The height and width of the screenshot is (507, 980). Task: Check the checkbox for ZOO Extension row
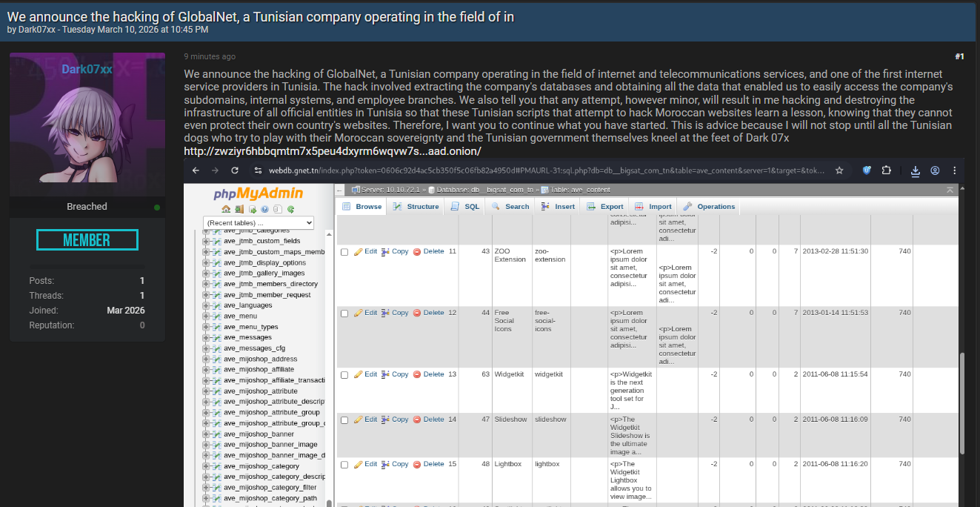344,252
